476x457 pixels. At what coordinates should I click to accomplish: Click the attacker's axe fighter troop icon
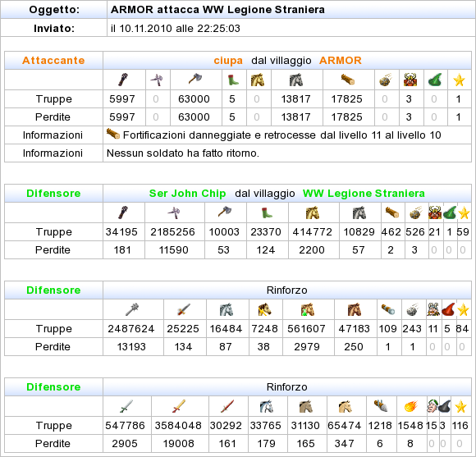tap(196, 80)
